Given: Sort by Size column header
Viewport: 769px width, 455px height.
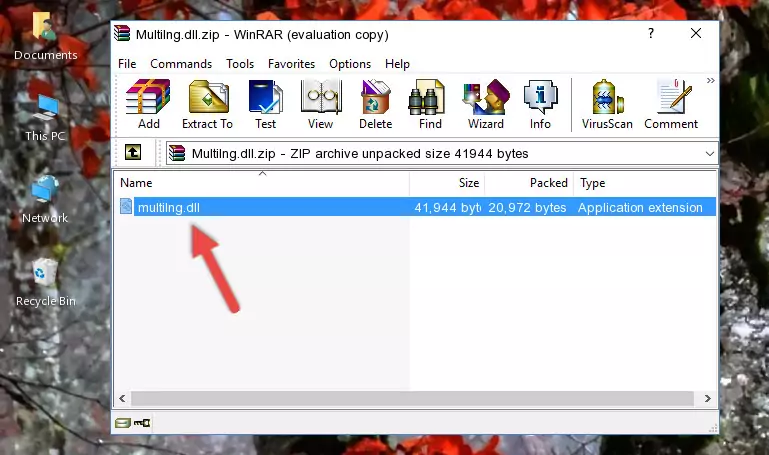Looking at the screenshot, I should point(447,183).
